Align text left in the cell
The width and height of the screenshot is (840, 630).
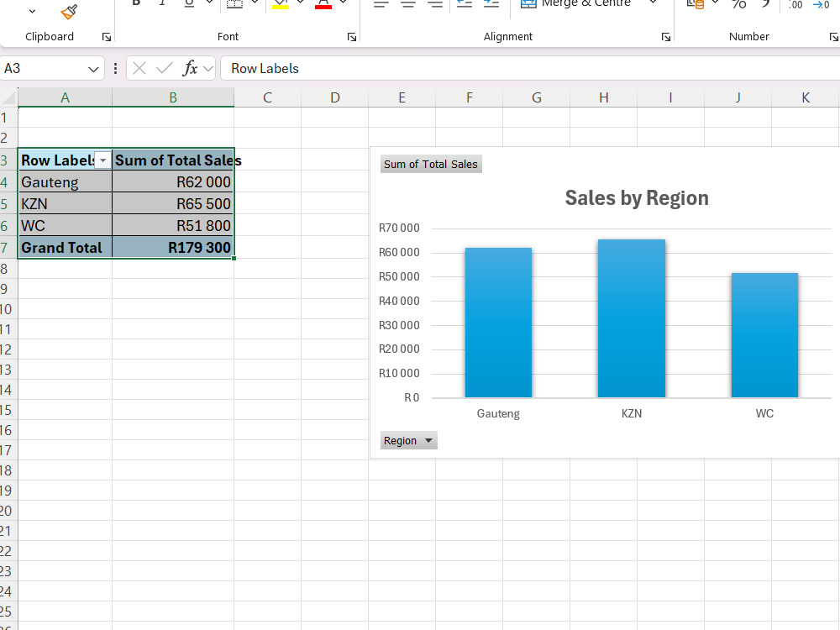pos(381,4)
